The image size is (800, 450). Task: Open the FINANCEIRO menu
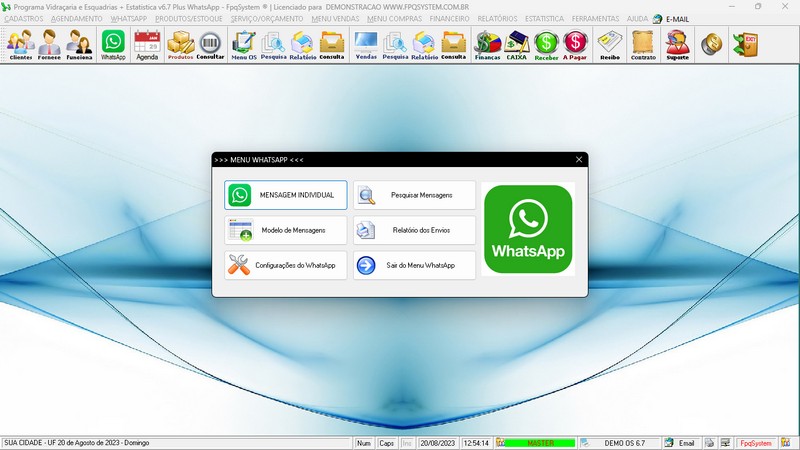click(449, 19)
